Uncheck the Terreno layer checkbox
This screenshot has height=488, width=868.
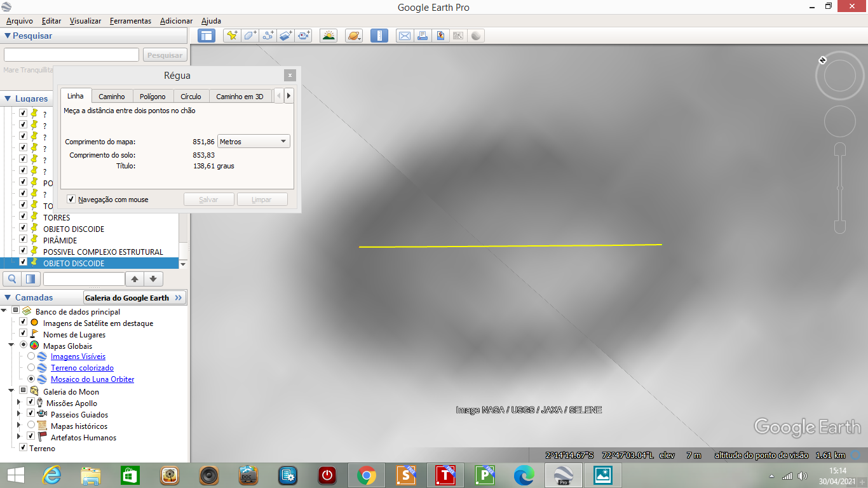coord(23,448)
